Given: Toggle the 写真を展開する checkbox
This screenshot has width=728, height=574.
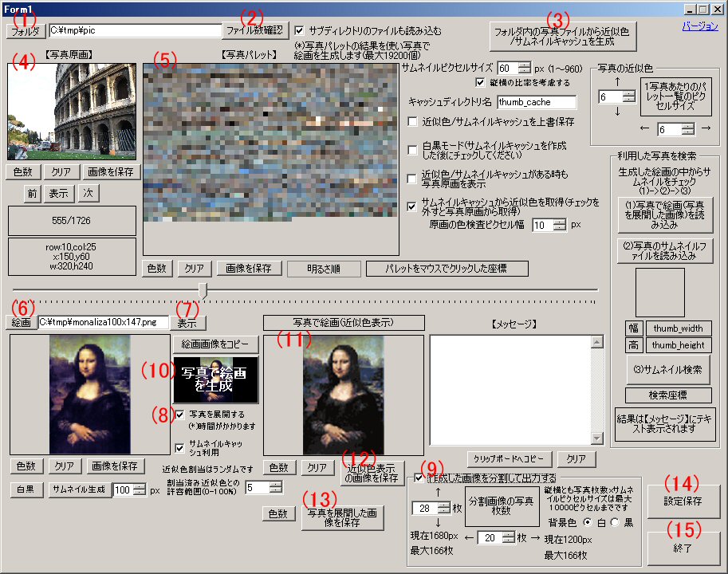Looking at the screenshot, I should pos(179,415).
